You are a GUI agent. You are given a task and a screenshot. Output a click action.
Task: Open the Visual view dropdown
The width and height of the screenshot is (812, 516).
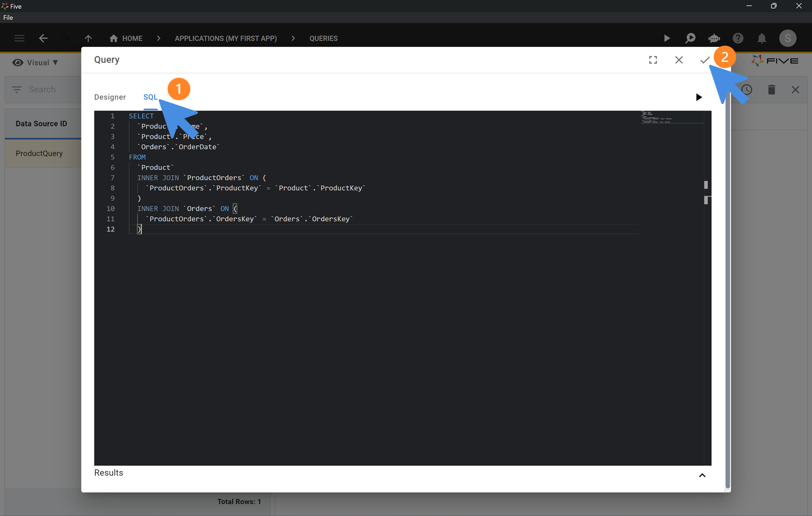55,62
